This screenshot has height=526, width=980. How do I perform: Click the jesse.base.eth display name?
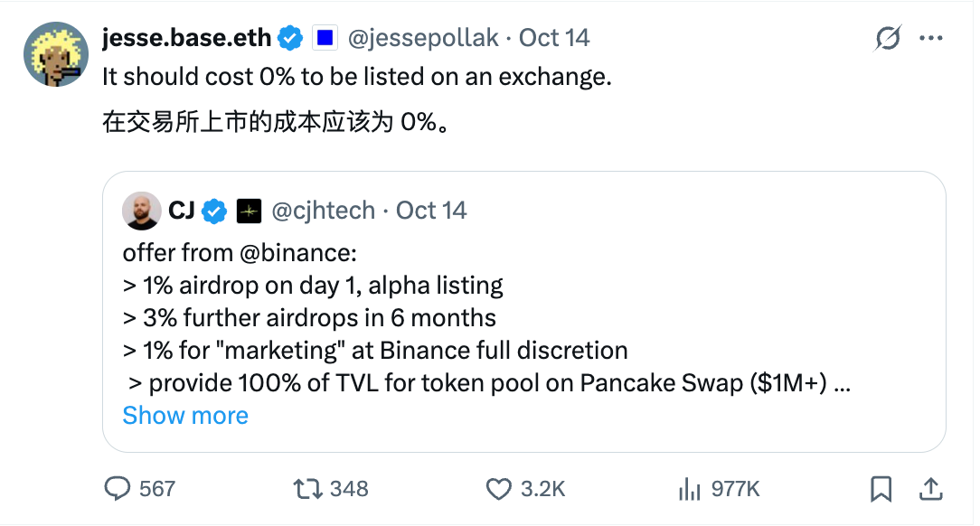pyautogui.click(x=186, y=38)
